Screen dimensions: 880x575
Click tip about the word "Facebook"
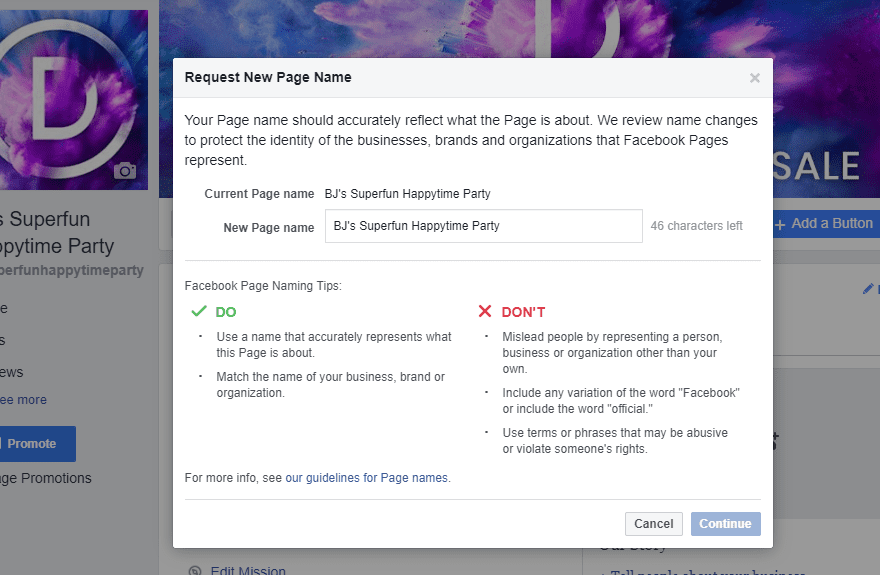621,401
